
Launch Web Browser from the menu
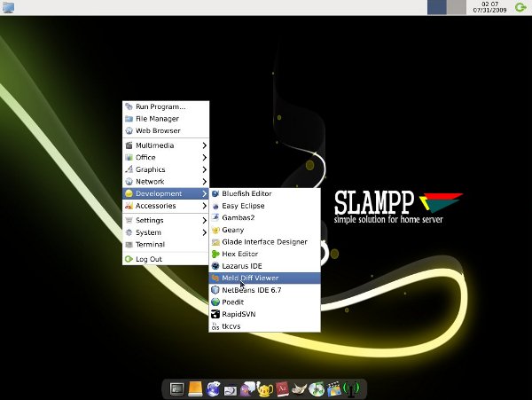point(166,130)
